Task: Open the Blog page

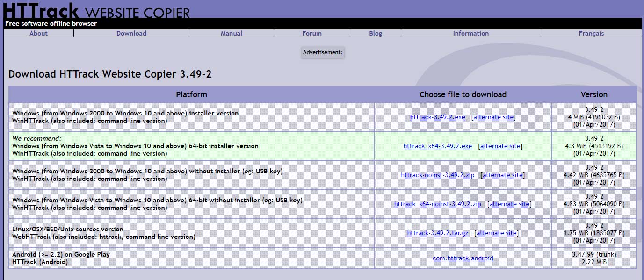Action: (375, 33)
